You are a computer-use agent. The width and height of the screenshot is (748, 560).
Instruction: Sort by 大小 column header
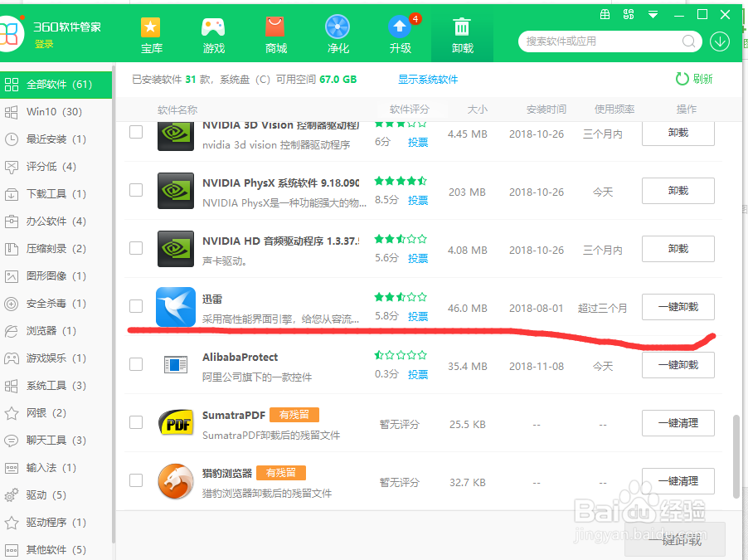477,110
